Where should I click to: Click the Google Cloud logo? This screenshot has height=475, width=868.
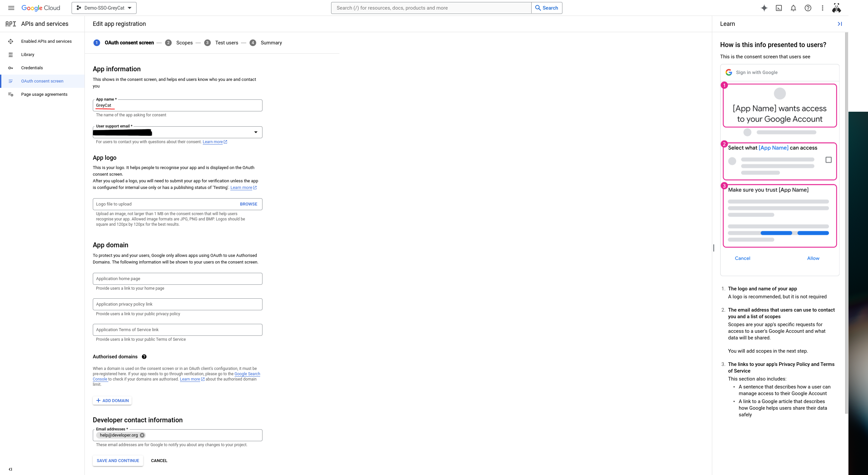(x=41, y=8)
